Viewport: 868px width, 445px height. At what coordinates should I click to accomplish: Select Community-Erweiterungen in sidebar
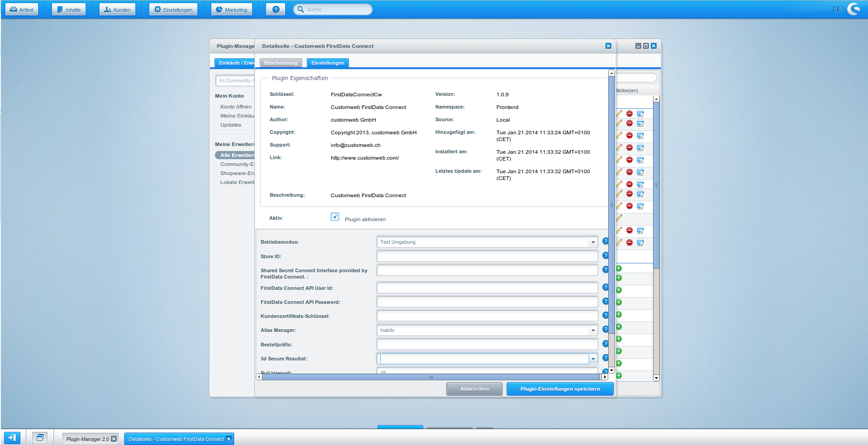point(237,164)
